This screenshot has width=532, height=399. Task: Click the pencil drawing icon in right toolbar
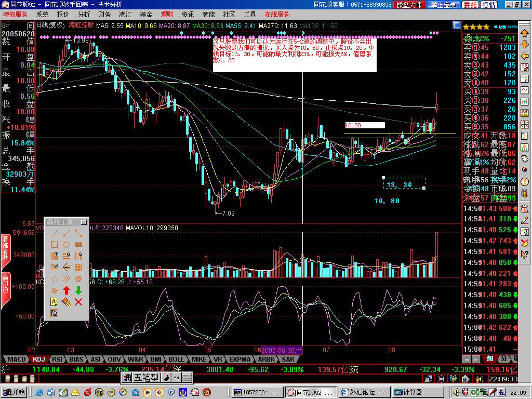pos(525,220)
